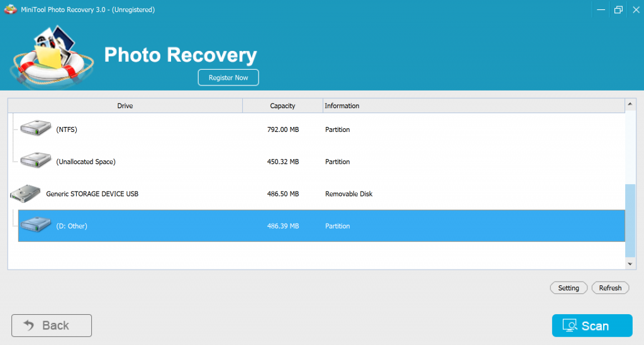The height and width of the screenshot is (345, 644).
Task: Close the Photo Recovery window
Action: (636, 10)
